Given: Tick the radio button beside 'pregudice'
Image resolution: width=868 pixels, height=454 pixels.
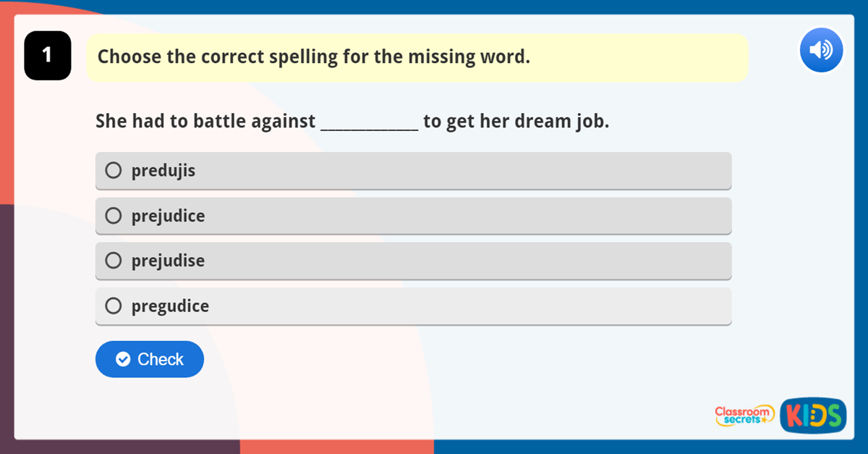Looking at the screenshot, I should coord(114,306).
